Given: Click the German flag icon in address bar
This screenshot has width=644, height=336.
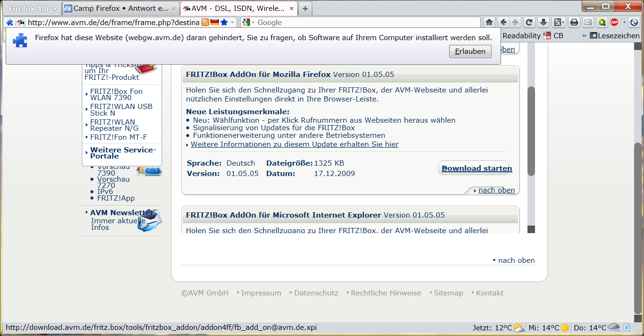Looking at the screenshot, I should tap(215, 22).
